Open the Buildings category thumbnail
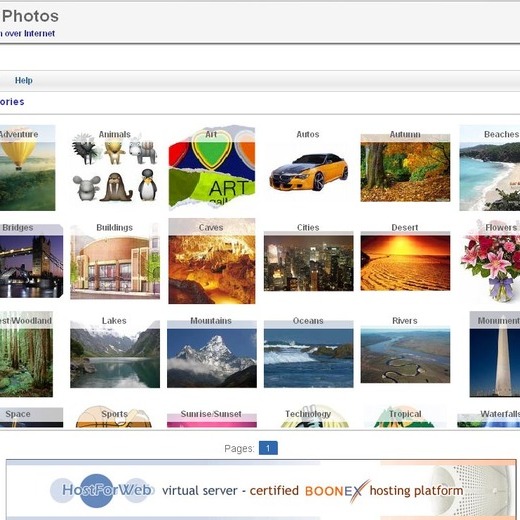The image size is (520, 520). tap(115, 261)
